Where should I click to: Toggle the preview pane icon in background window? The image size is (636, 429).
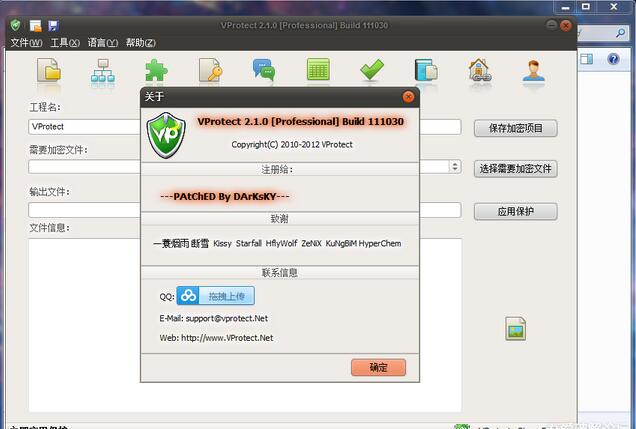click(x=586, y=59)
